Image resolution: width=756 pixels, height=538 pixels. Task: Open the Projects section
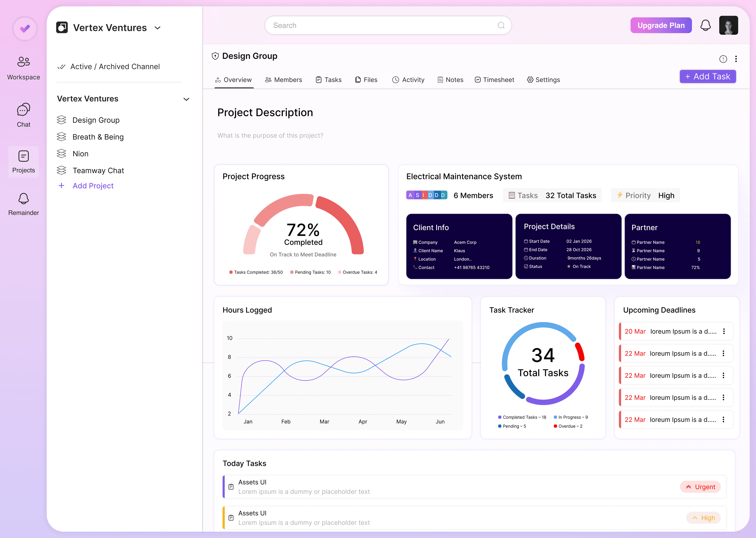click(23, 162)
